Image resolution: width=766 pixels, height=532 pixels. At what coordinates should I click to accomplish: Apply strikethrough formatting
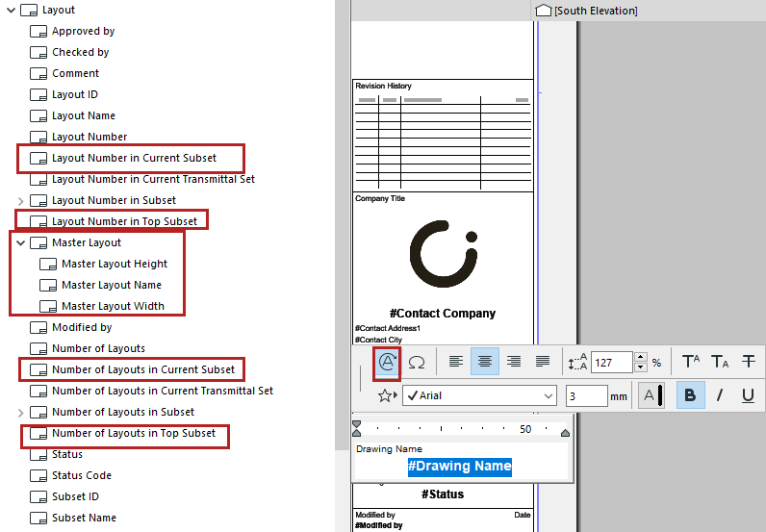pyautogui.click(x=749, y=362)
